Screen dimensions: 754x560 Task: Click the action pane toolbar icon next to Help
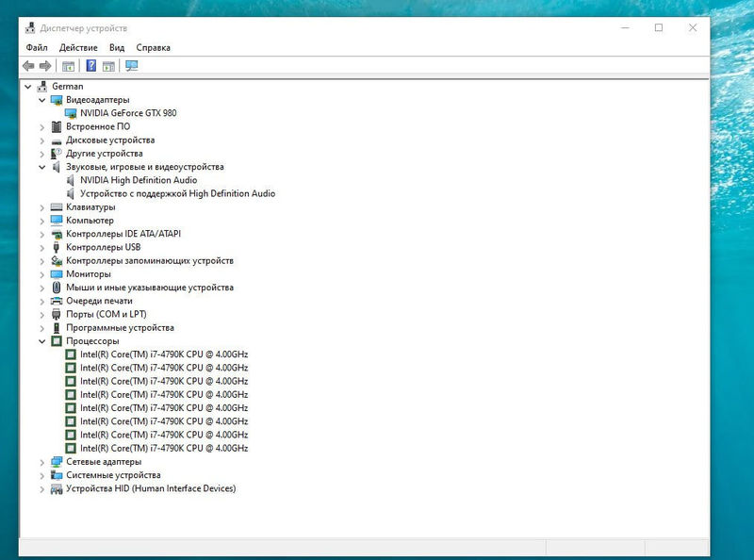(x=108, y=66)
